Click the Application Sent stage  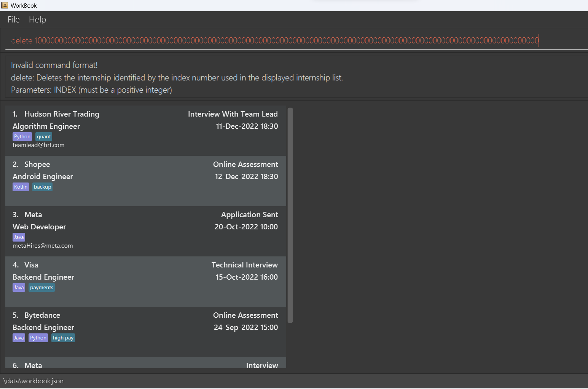point(250,215)
